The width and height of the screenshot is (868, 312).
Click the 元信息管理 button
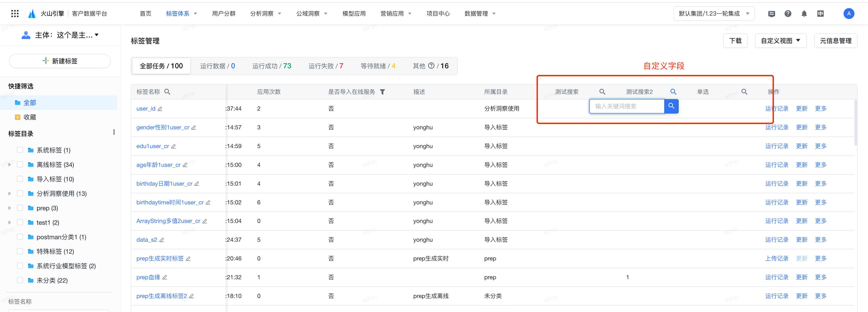pyautogui.click(x=836, y=41)
